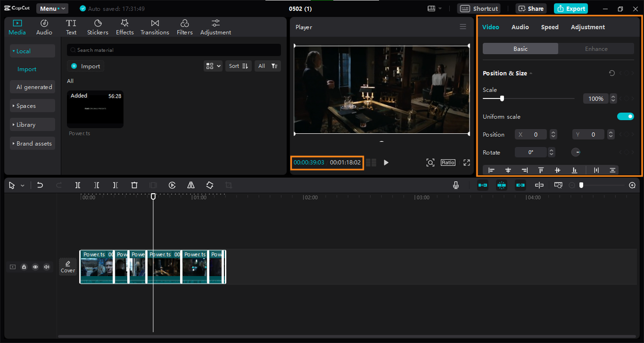Open keyboard Shortcut list

[479, 9]
